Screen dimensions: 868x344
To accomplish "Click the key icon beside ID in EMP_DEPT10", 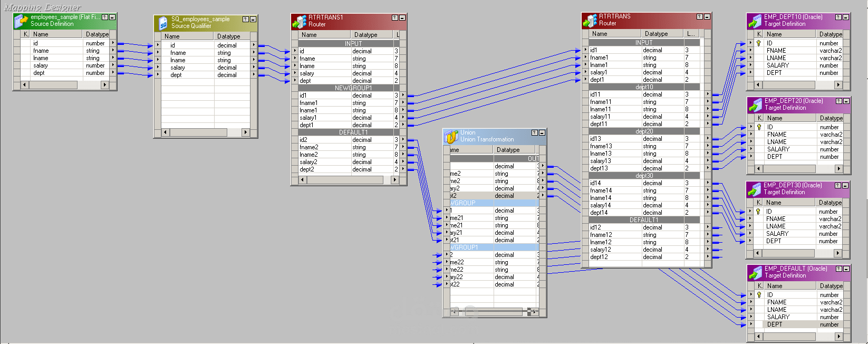I will pyautogui.click(x=759, y=43).
